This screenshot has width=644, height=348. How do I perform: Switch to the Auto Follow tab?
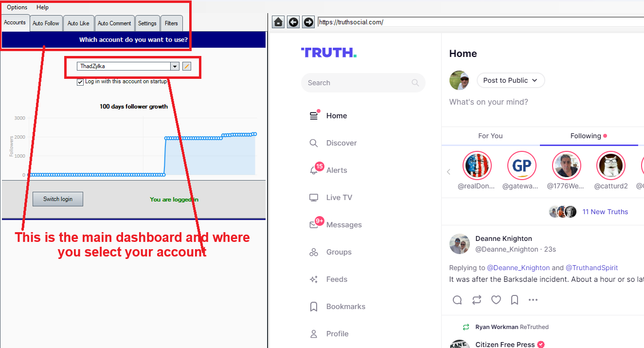pyautogui.click(x=46, y=23)
